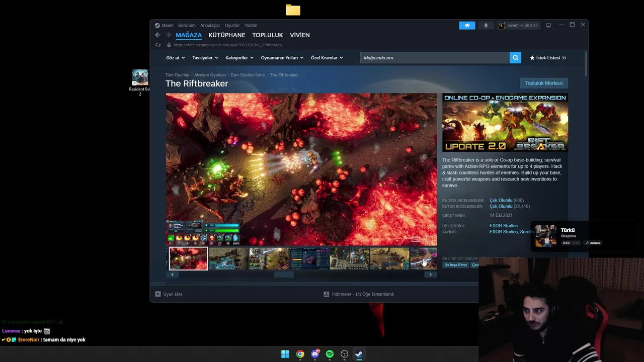Select the third screenshot thumbnail
Viewport: 644px width, 362px height.
pos(269,258)
